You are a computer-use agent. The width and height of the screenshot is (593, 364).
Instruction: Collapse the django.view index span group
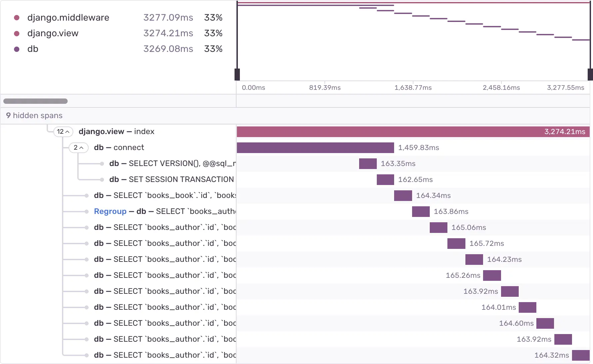pos(63,132)
